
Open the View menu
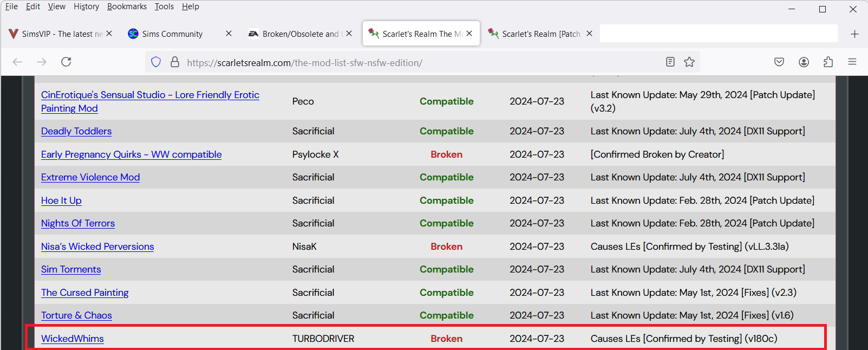pyautogui.click(x=57, y=7)
